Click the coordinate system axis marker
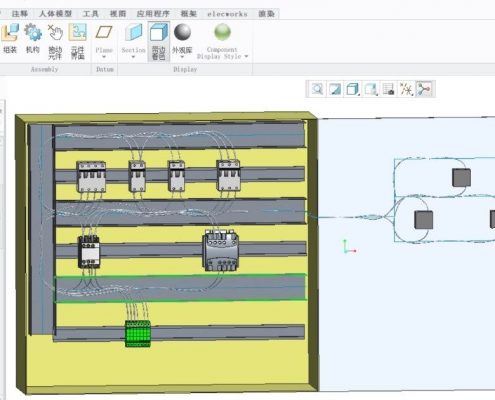Viewport: 495px width, 400px height. click(349, 247)
